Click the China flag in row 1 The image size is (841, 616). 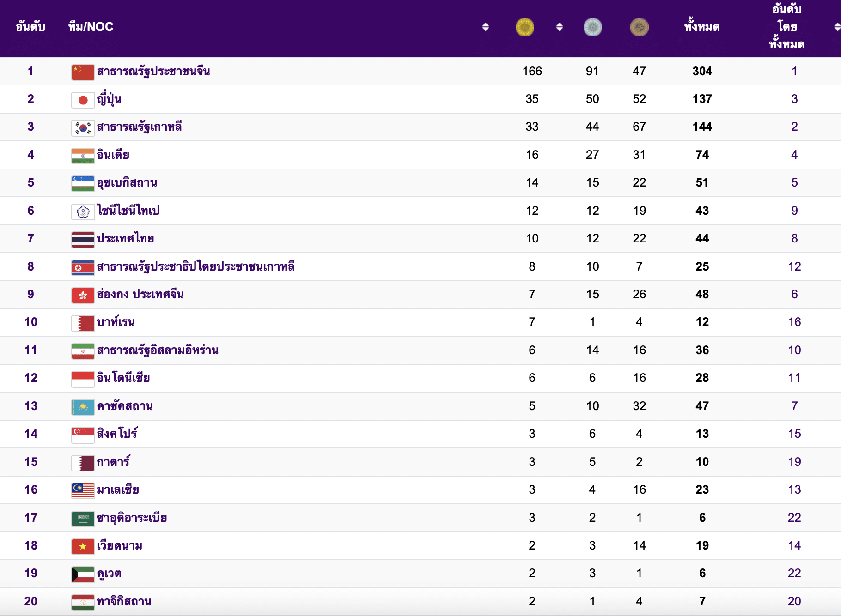point(83,72)
